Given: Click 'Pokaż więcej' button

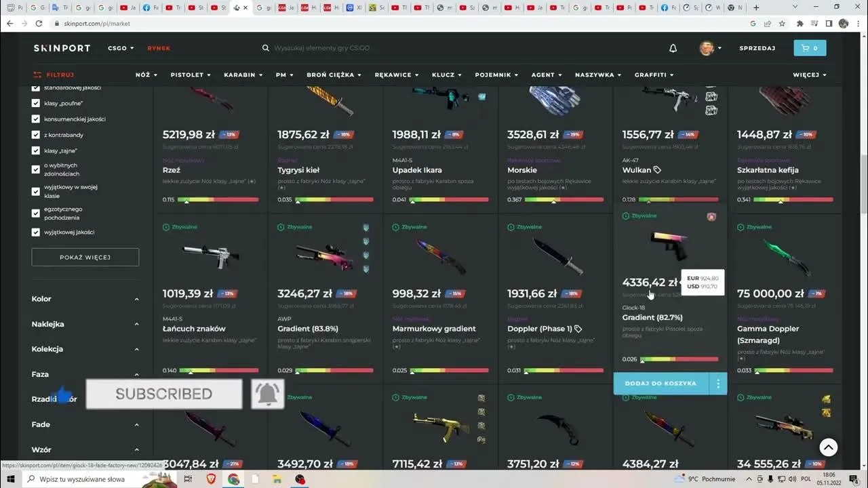Looking at the screenshot, I should pyautogui.click(x=85, y=257).
